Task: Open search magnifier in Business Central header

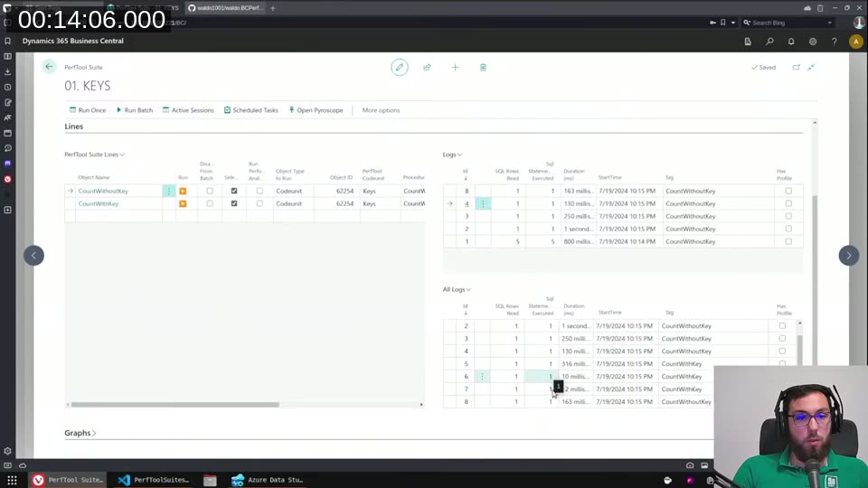Action: point(769,42)
